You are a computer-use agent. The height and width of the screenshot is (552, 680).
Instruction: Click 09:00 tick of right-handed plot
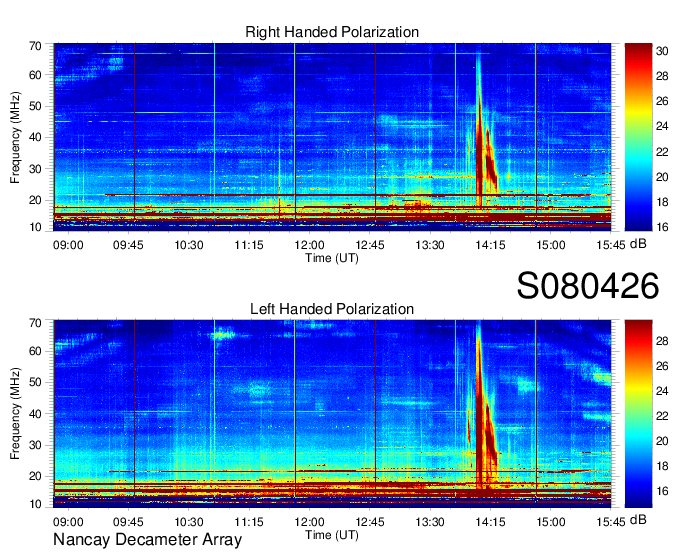click(x=68, y=245)
